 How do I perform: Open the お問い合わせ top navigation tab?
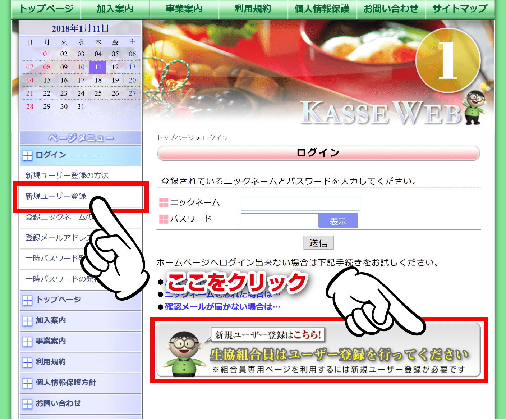pos(391,9)
